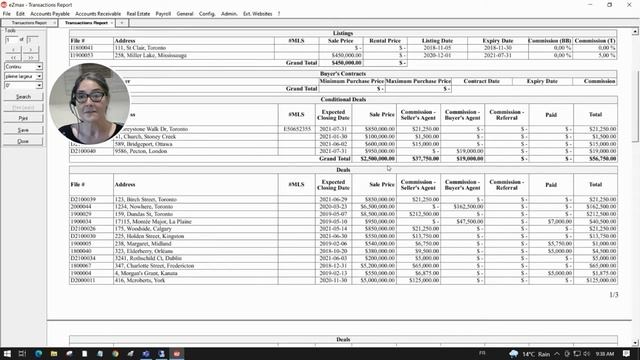The width and height of the screenshot is (640, 360).
Task: Open File Explorer from the taskbar
Action: click(x=54, y=353)
